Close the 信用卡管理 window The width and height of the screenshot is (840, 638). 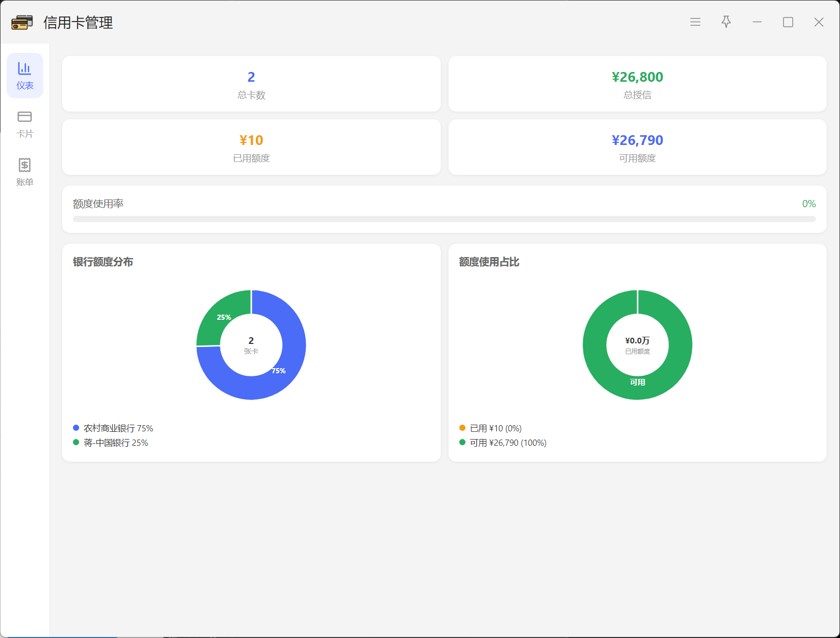(x=818, y=22)
